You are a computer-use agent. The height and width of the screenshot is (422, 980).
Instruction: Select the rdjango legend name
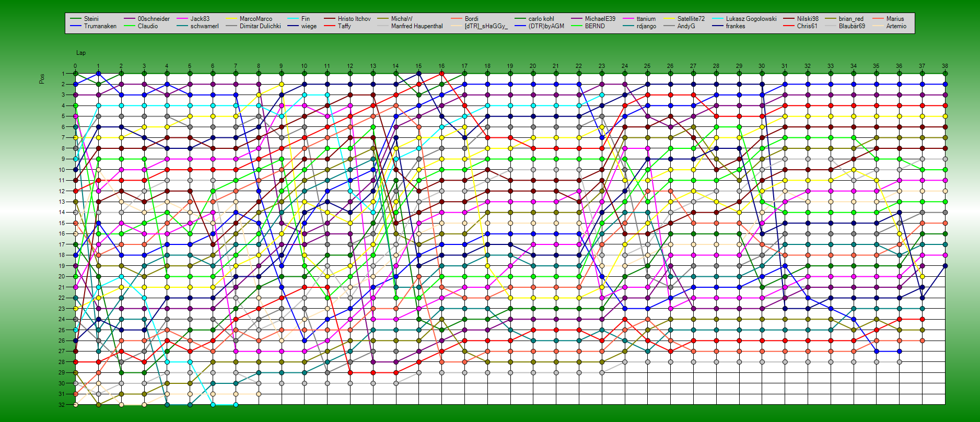pos(647,26)
